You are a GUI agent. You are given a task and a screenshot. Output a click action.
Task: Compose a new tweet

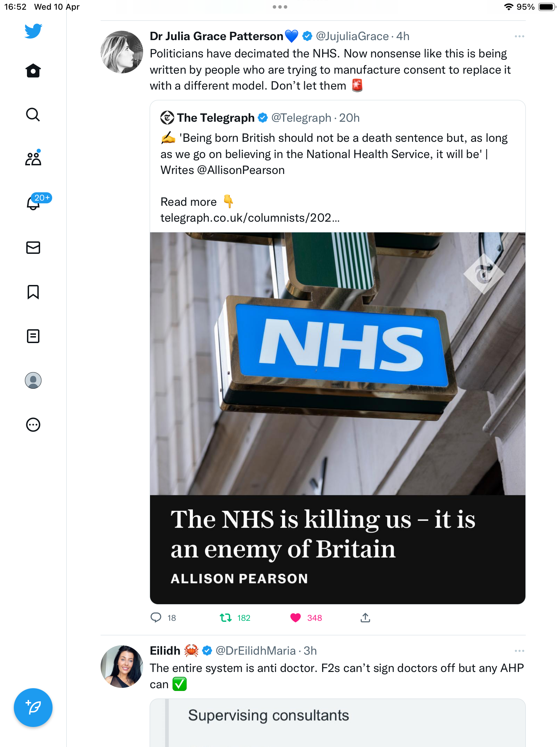pos(33,708)
